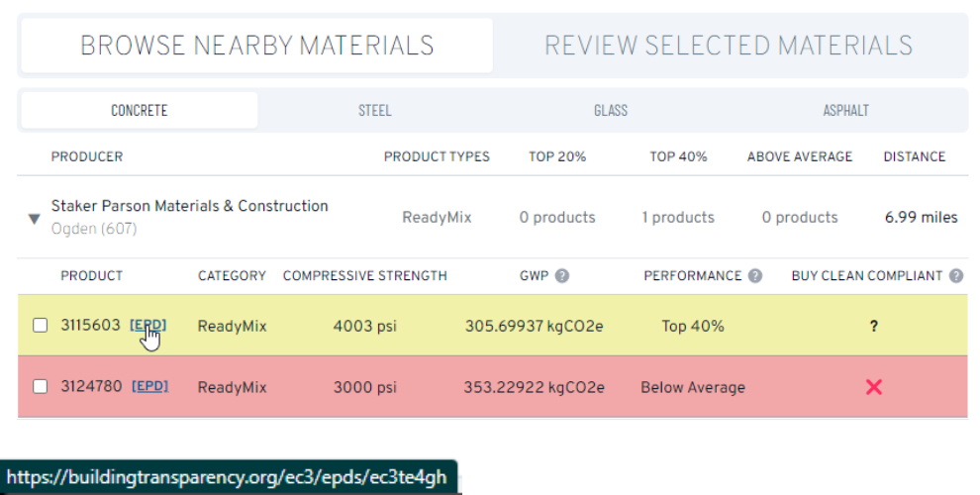Select the Browse Nearby Materials tab
Image resolution: width=980 pixels, height=495 pixels.
pos(257,46)
